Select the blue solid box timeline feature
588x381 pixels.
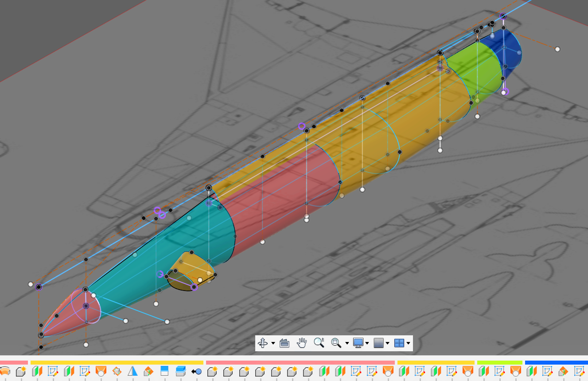click(180, 371)
